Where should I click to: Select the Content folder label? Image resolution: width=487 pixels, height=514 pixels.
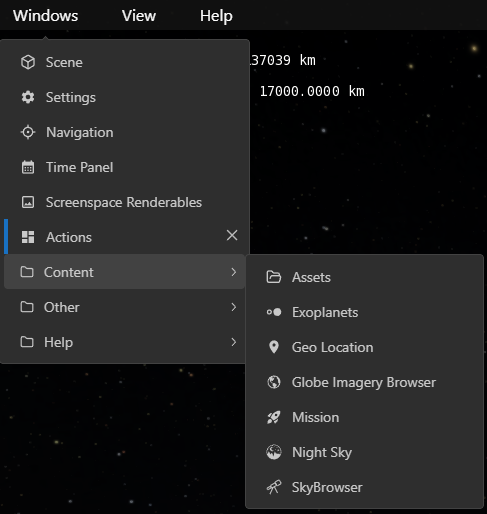click(x=69, y=272)
